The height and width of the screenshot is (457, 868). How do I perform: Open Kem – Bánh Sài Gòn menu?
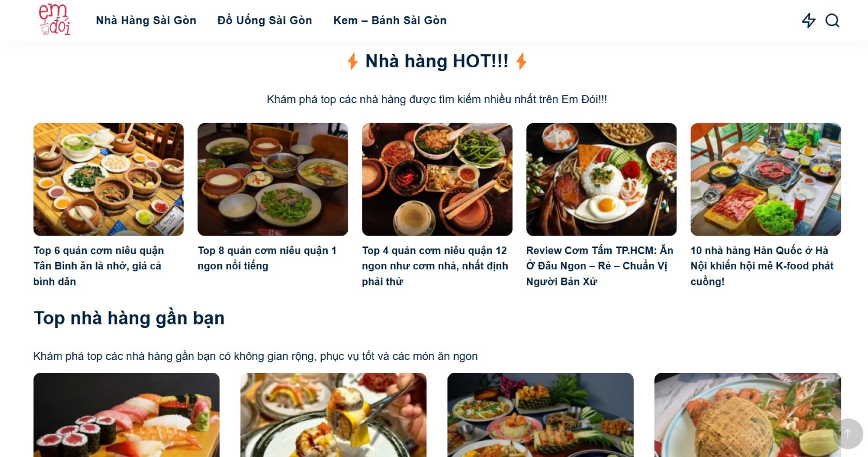390,21
